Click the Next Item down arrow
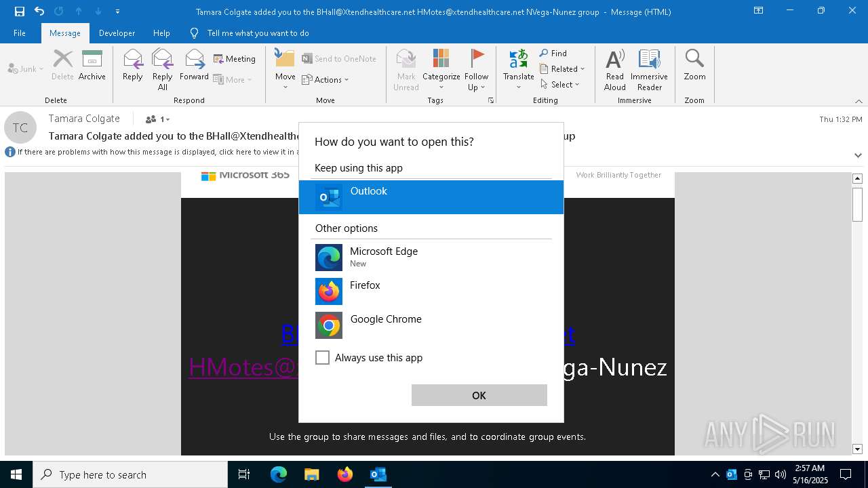 pos(98,12)
